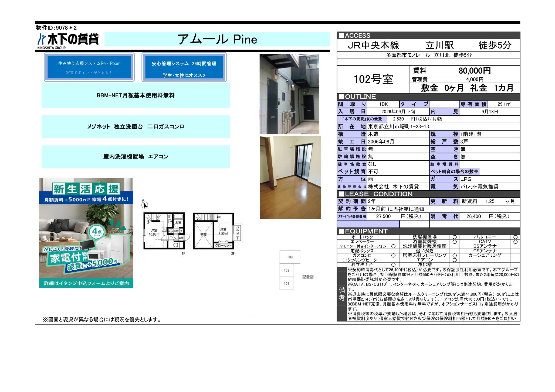Click the 住み替え応援システムRe・Room banner
Screen dimensions: 555x392
click(x=89, y=67)
